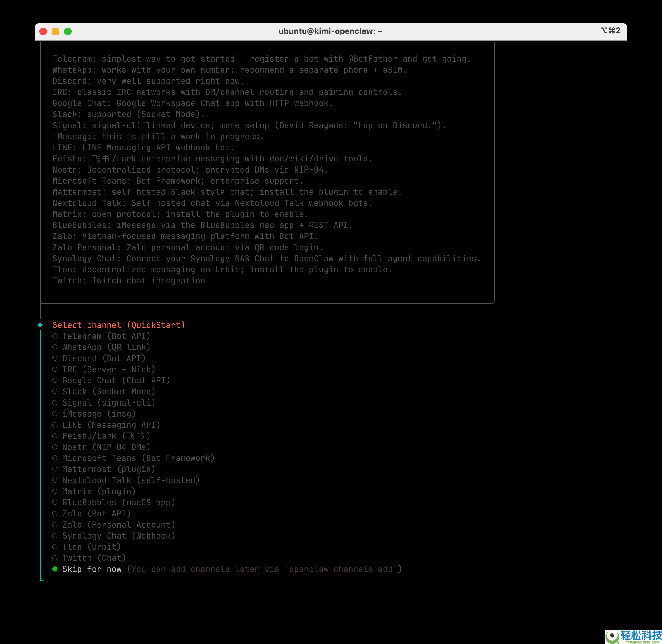
Task: Choose Nextcloud Talk (self-hosted) option
Action: click(126, 480)
